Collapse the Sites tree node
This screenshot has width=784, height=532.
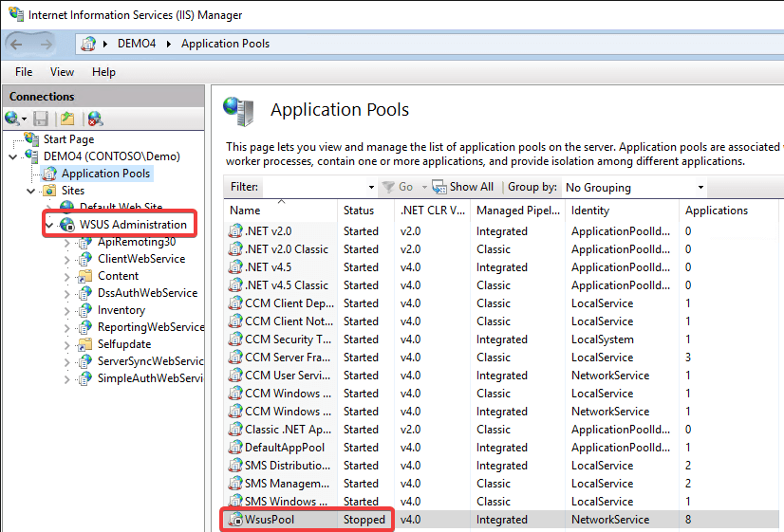tap(31, 191)
